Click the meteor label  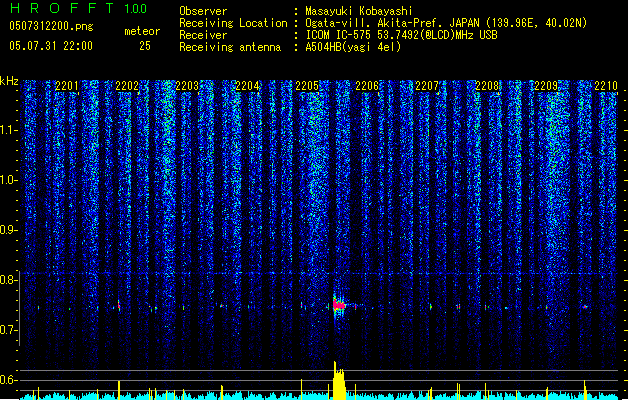click(142, 31)
